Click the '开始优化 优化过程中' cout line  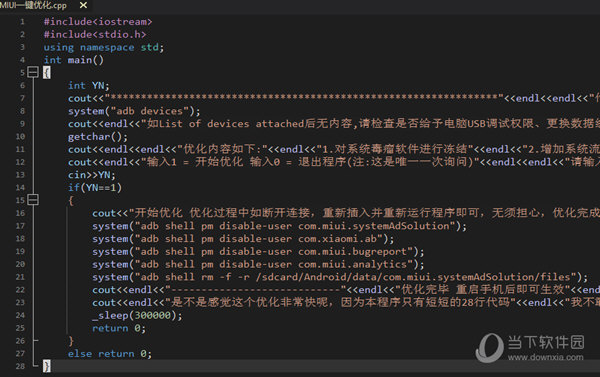pos(346,213)
